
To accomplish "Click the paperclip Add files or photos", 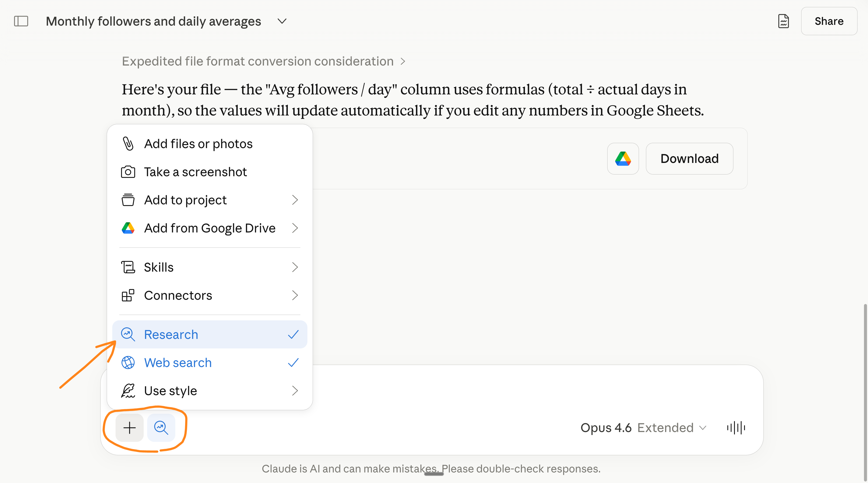I will [x=198, y=144].
